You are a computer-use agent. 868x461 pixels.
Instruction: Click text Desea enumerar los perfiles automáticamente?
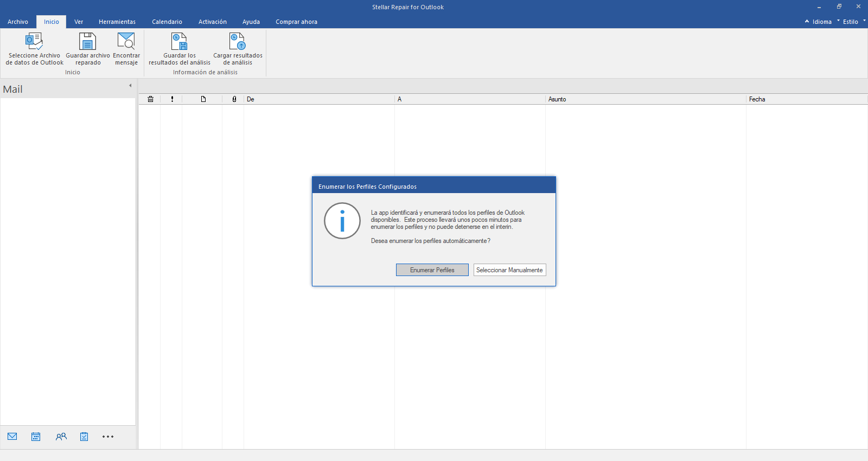(431, 241)
